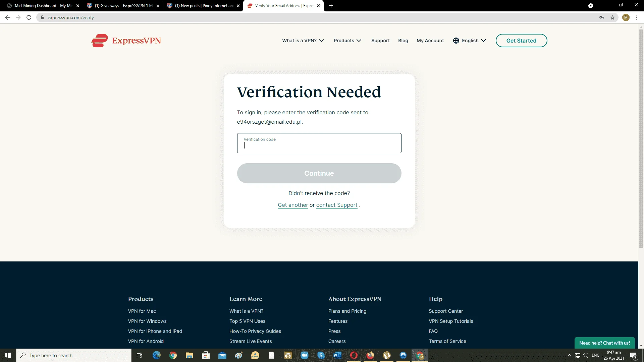Screen dimensions: 644x362
Task: Close the Giveaways ExpressVPN tab
Action: [158, 6]
